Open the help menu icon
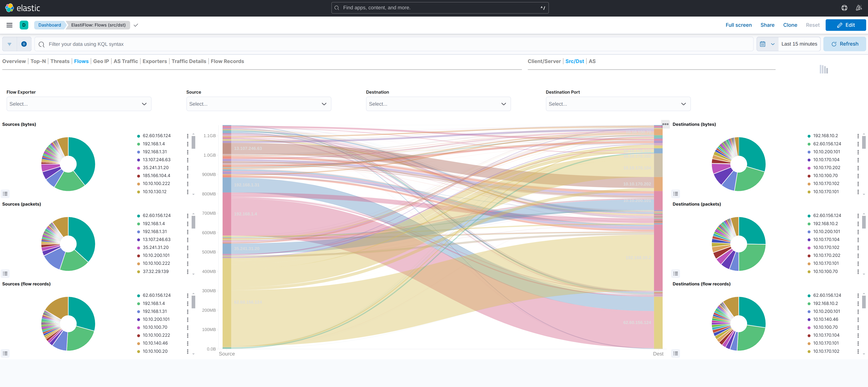The image size is (868, 387). pyautogui.click(x=844, y=8)
